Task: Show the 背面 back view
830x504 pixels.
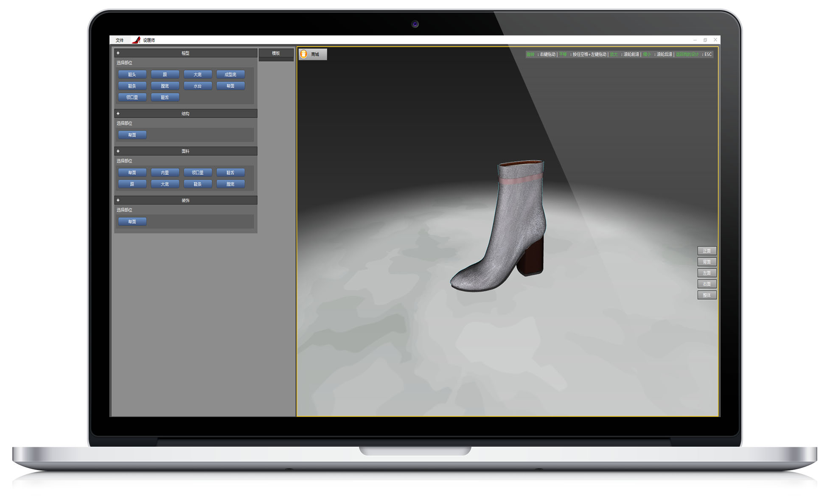Action: [x=707, y=262]
